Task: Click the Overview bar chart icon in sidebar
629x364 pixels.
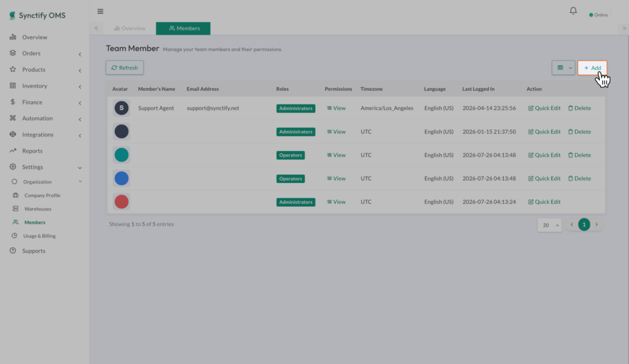Action: (13, 37)
